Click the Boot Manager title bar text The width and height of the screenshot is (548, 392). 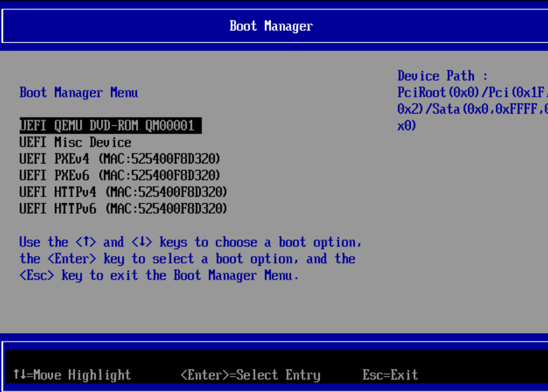[271, 26]
